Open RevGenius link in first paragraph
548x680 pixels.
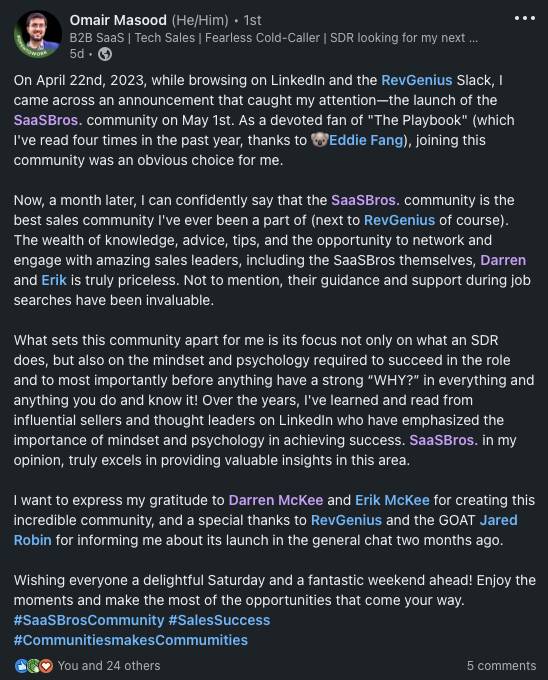pyautogui.click(x=417, y=80)
